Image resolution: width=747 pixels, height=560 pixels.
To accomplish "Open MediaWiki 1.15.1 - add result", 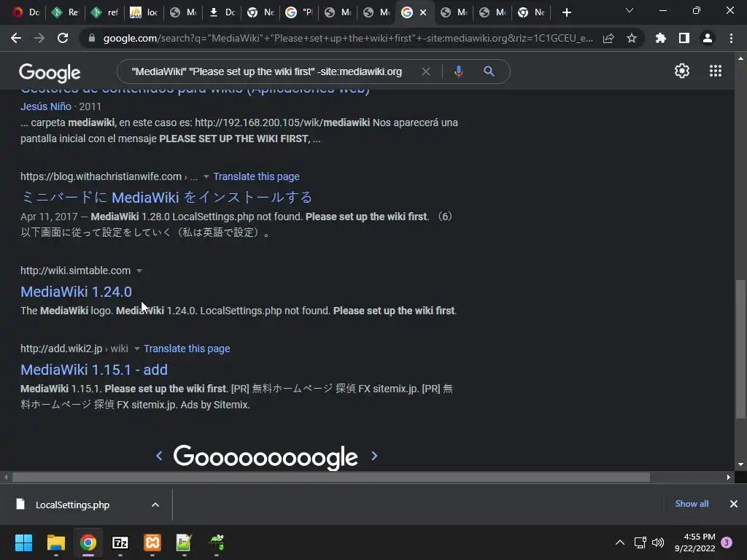I will 94,370.
